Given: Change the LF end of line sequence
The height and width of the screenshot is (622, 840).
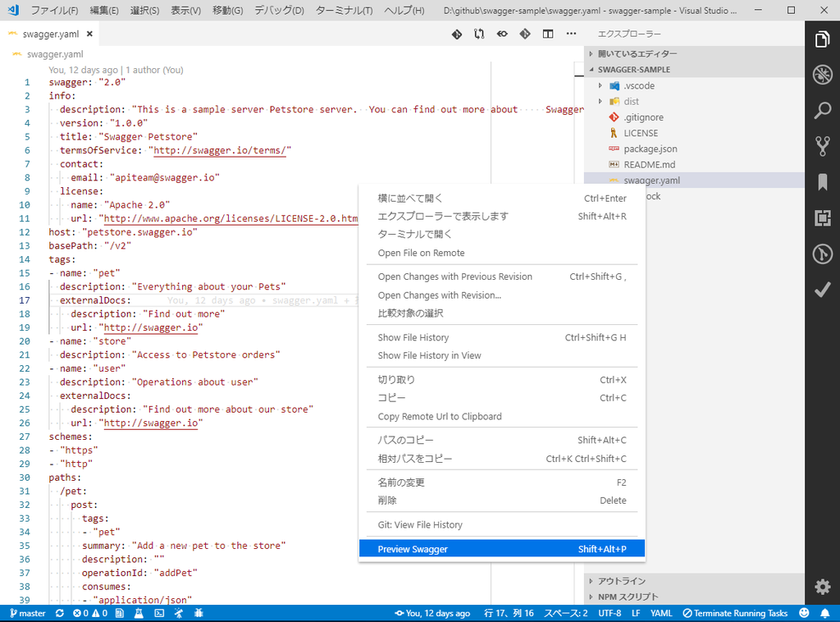Looking at the screenshot, I should click(636, 613).
